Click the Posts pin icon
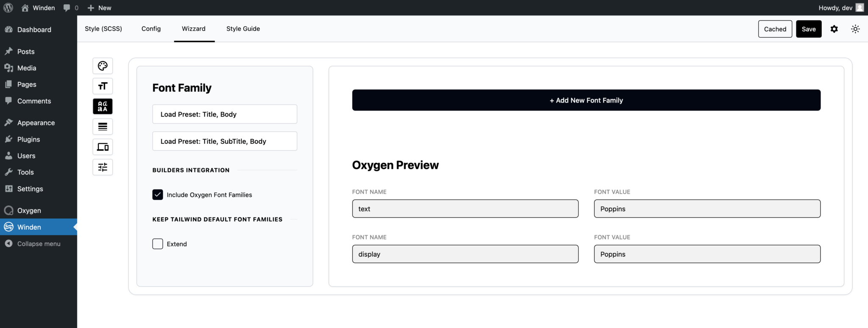The width and height of the screenshot is (868, 328). 8,51
